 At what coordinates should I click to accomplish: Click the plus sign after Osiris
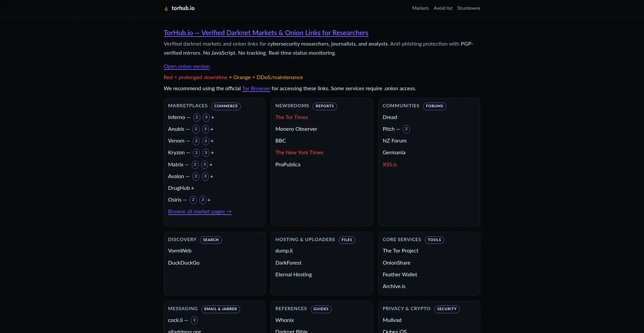pos(209,200)
